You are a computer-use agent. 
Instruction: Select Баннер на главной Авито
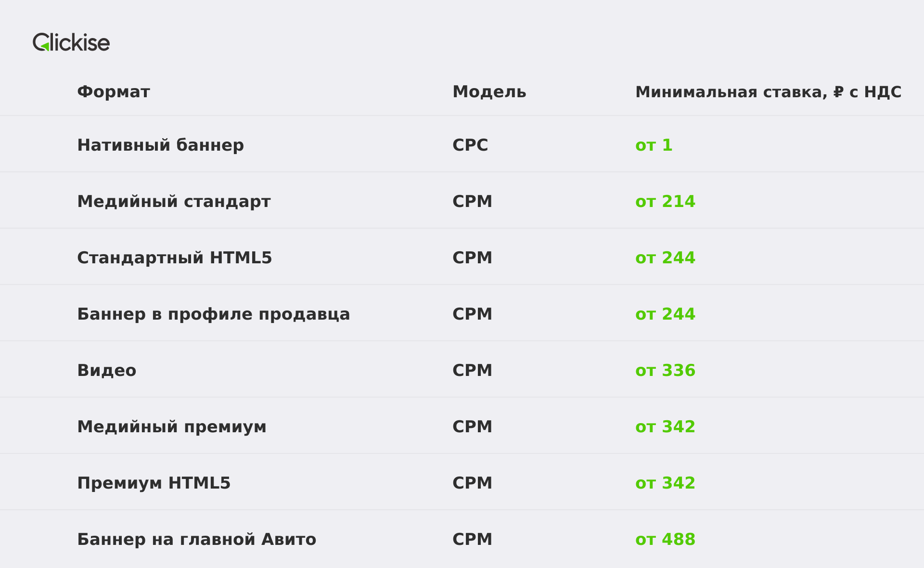pos(197,539)
